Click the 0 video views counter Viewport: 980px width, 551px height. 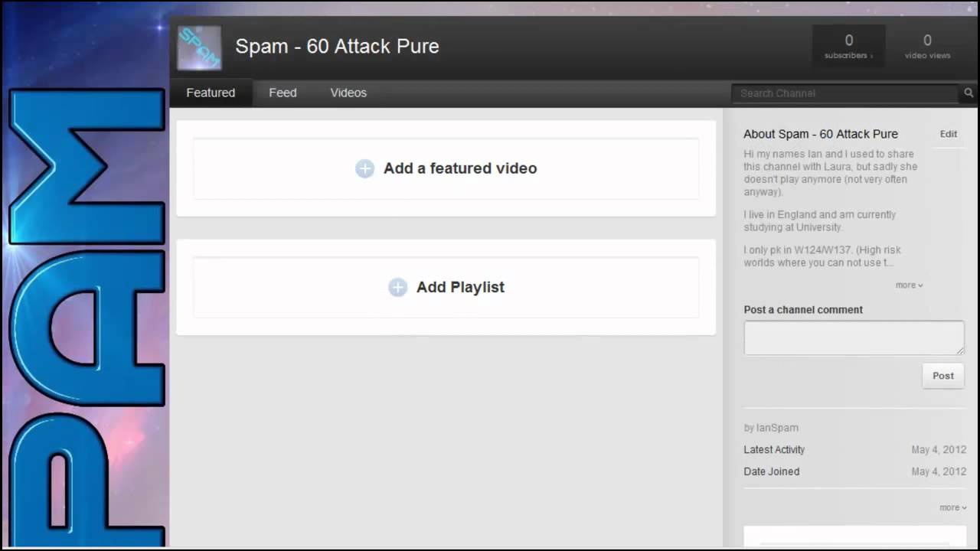(x=927, y=47)
